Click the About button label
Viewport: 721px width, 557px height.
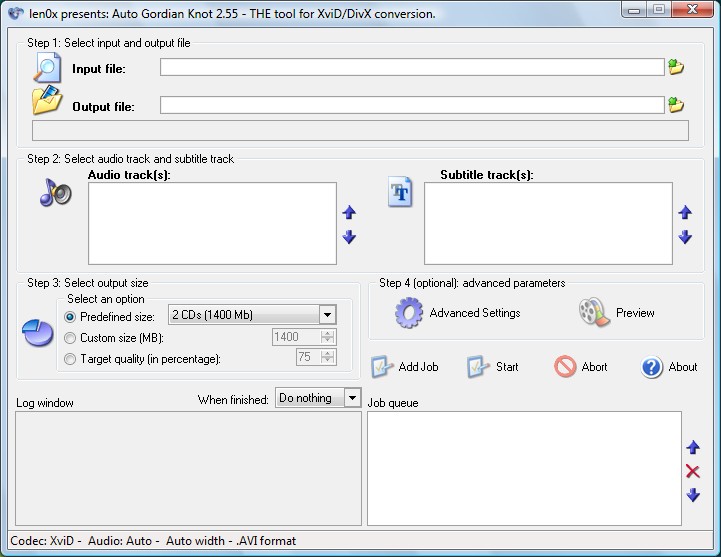coord(683,367)
